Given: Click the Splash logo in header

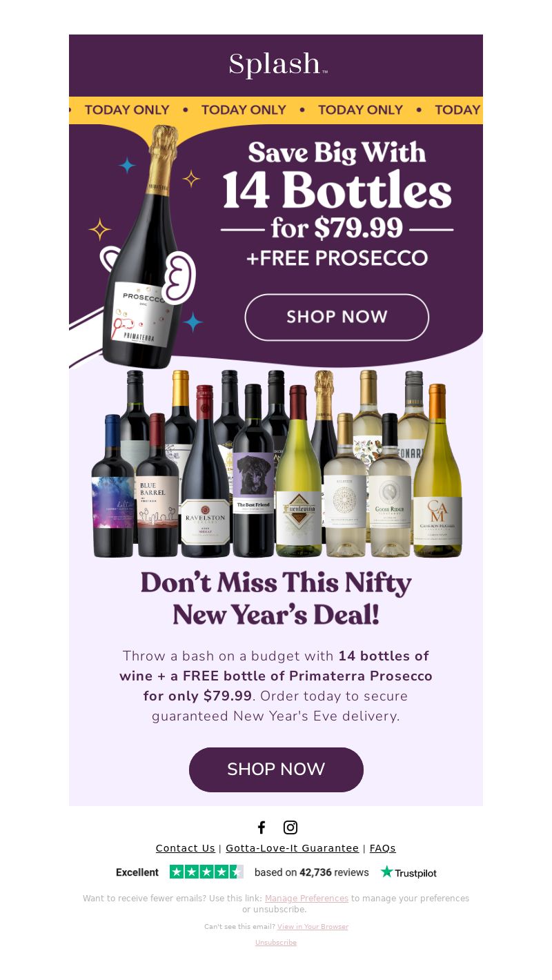Looking at the screenshot, I should 277,65.
